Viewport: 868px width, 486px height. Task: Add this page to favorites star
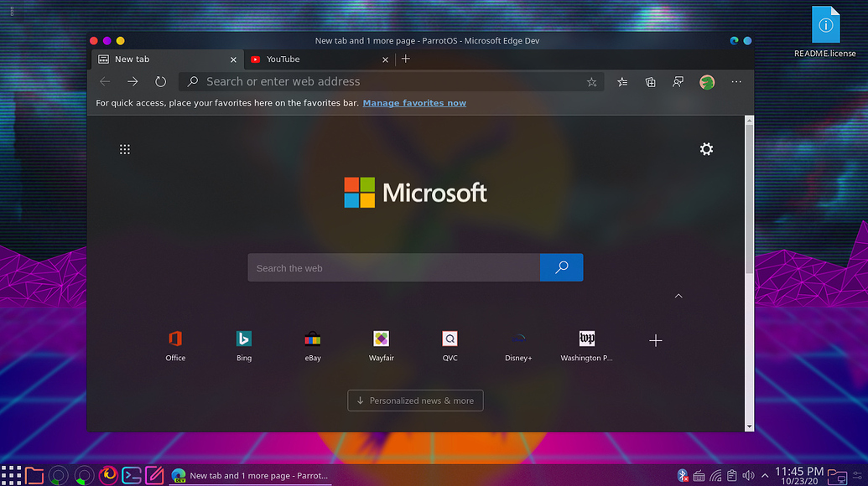click(592, 82)
